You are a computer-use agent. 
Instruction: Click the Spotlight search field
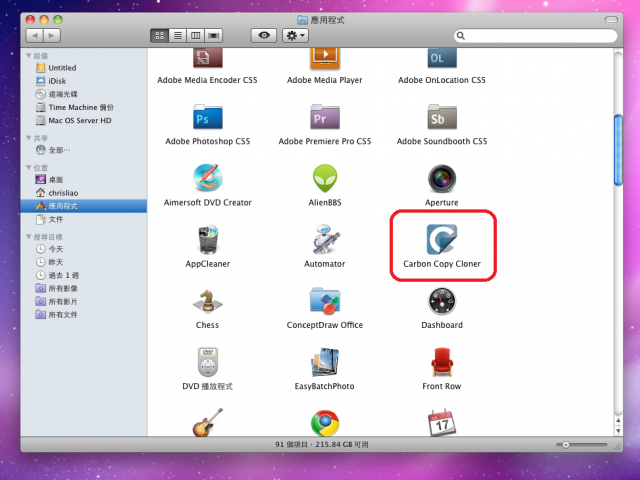[536, 36]
